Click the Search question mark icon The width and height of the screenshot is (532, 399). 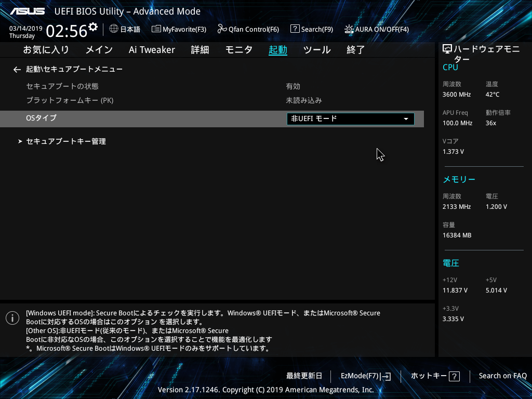(295, 29)
